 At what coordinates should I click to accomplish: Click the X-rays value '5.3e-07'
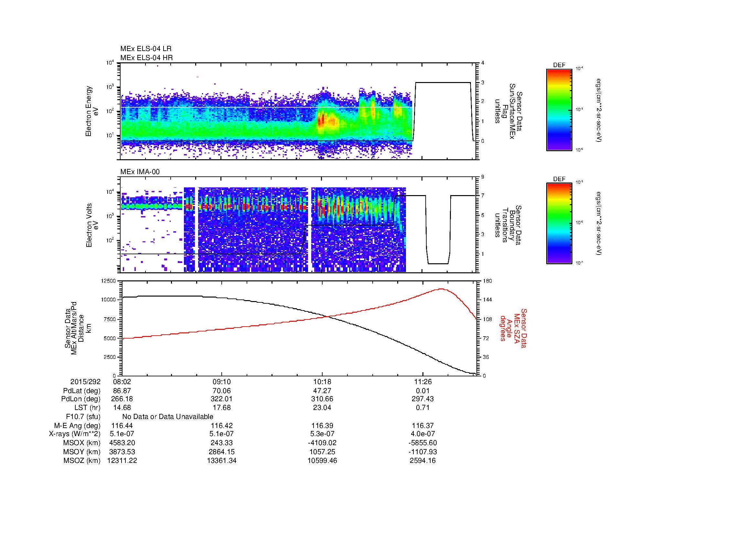tap(322, 434)
